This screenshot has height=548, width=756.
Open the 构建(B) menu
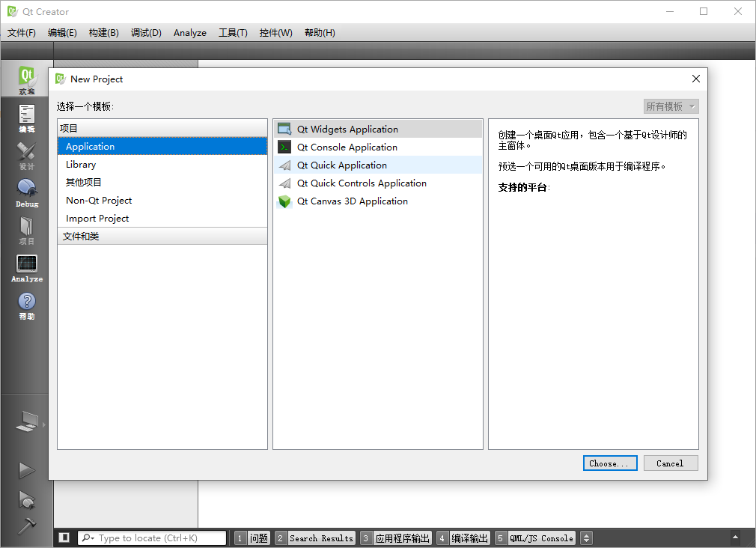click(103, 33)
